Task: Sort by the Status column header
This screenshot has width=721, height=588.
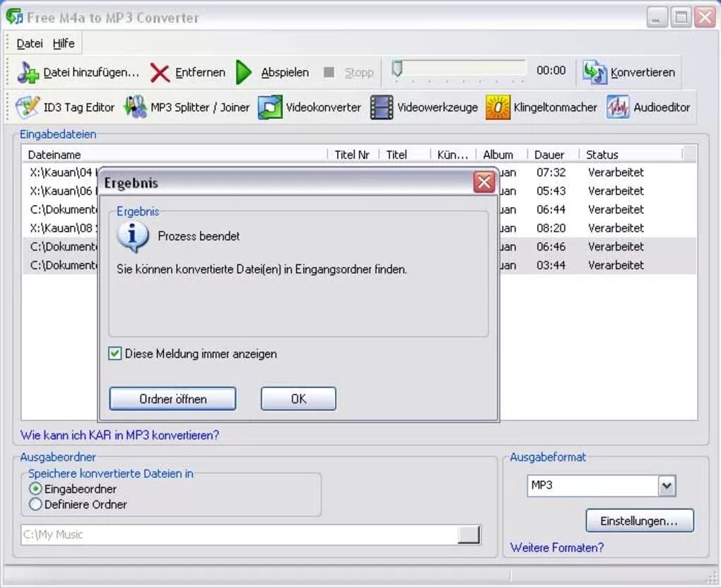Action: [x=631, y=155]
